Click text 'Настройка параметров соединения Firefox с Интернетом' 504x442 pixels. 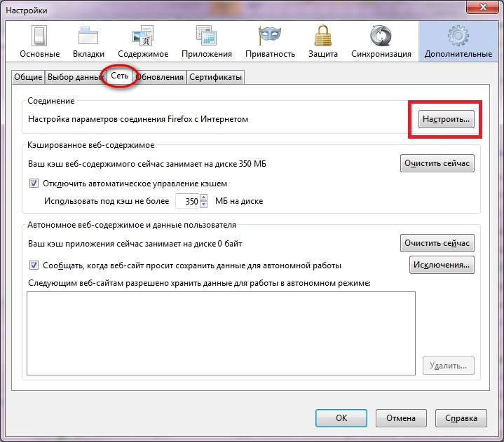(138, 119)
